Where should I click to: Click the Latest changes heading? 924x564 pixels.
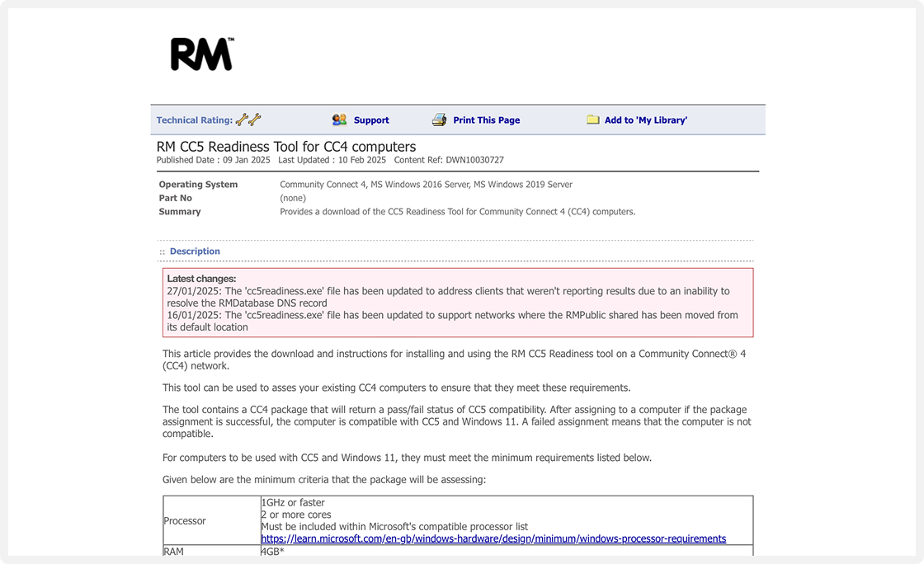201,279
